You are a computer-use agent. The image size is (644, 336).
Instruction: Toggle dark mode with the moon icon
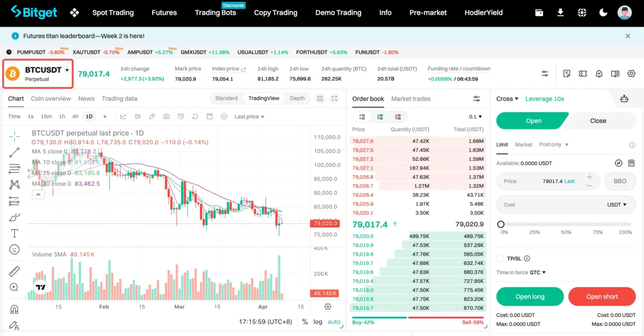pyautogui.click(x=602, y=13)
